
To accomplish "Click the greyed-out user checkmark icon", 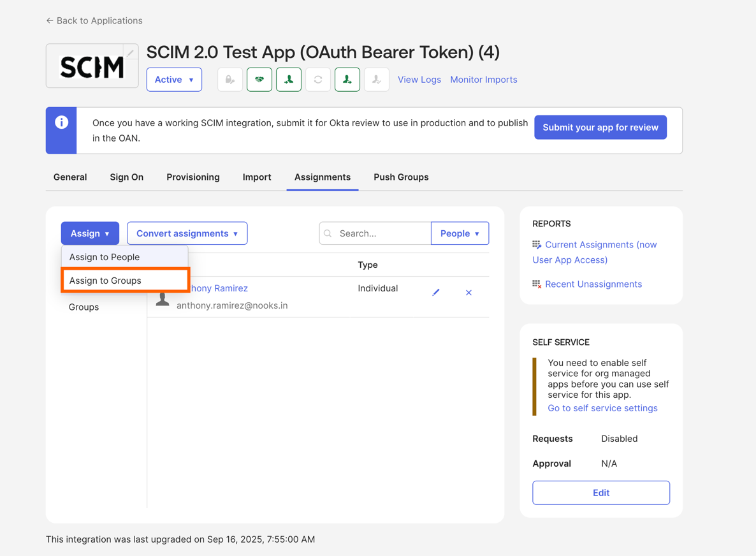I will click(377, 80).
